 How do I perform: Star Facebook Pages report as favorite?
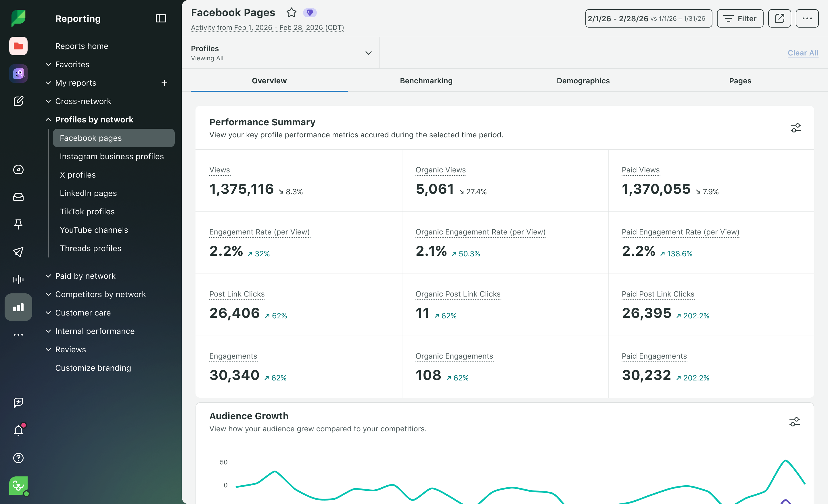coord(291,13)
